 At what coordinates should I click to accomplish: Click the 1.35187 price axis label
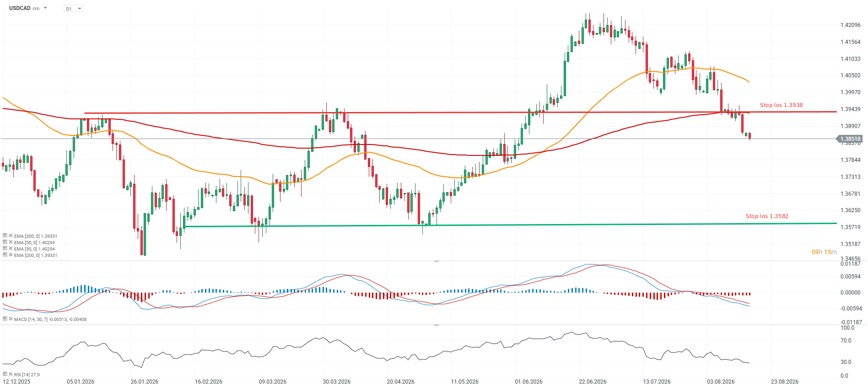850,244
